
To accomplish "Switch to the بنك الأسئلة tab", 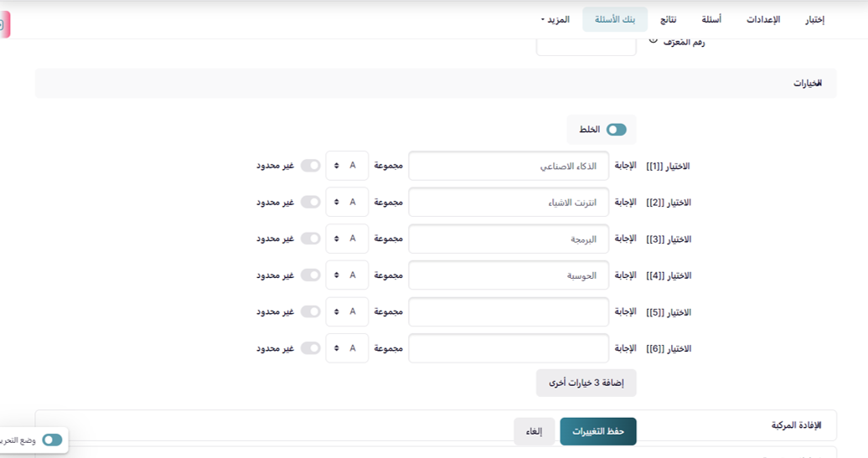I will pos(615,19).
